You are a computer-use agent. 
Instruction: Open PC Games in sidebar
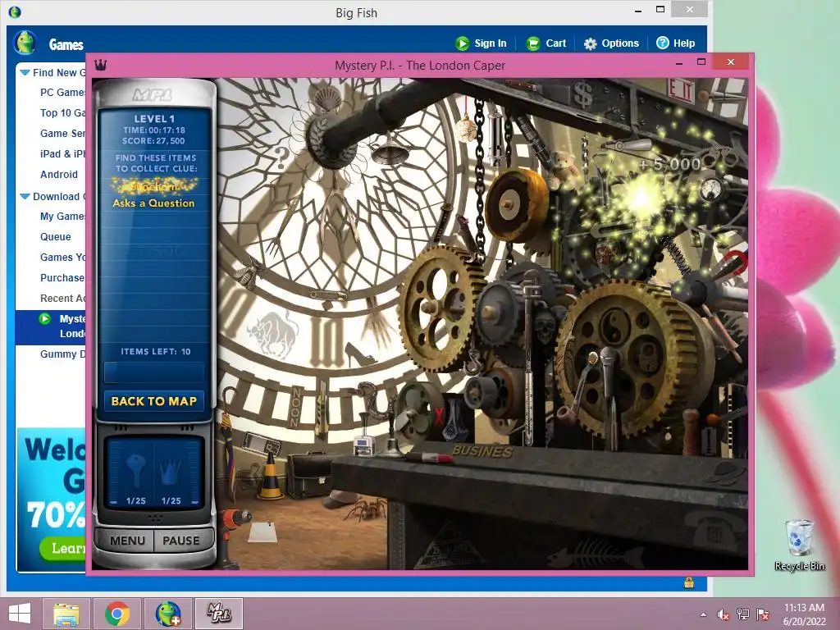62,92
